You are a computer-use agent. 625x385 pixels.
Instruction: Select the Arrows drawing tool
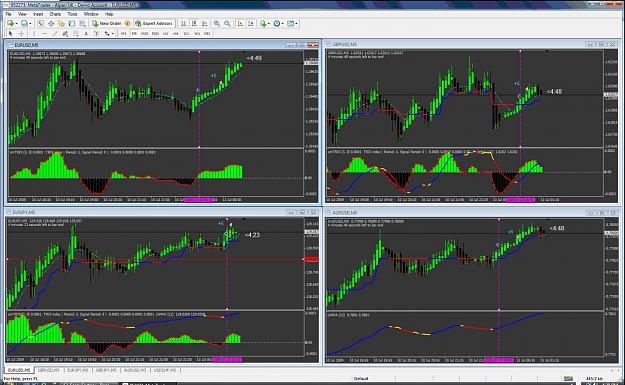(x=107, y=33)
